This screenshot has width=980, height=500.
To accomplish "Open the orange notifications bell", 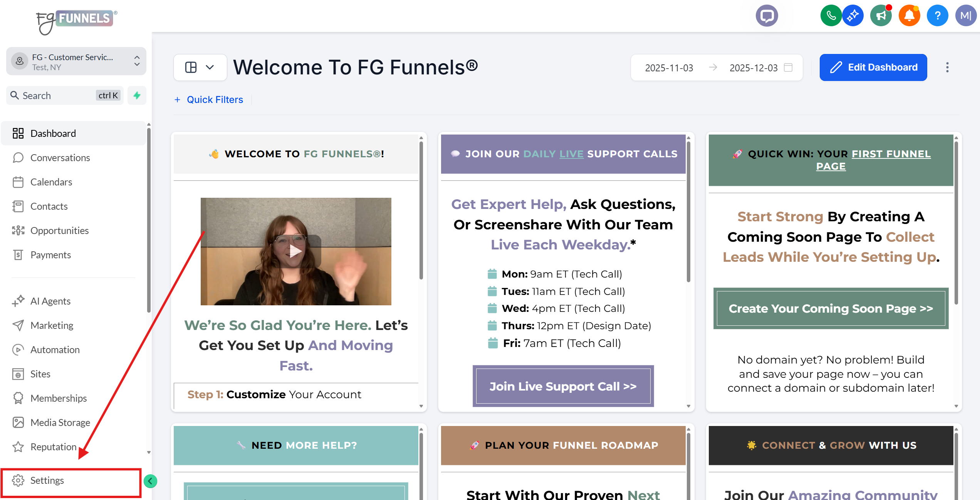I will point(909,15).
